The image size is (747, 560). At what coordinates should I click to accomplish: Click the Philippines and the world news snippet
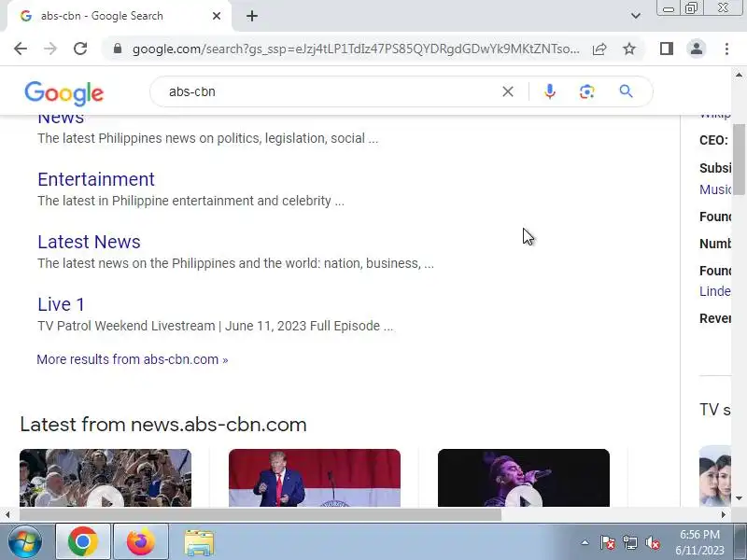tap(236, 263)
